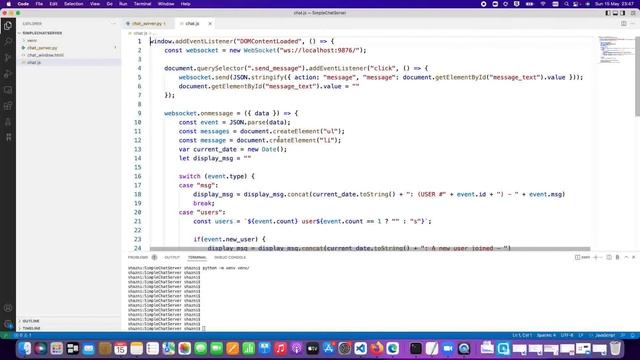Viewport: 640px width, 360px height.
Task: Select the TERMINAL panel tab
Action: coord(197,257)
